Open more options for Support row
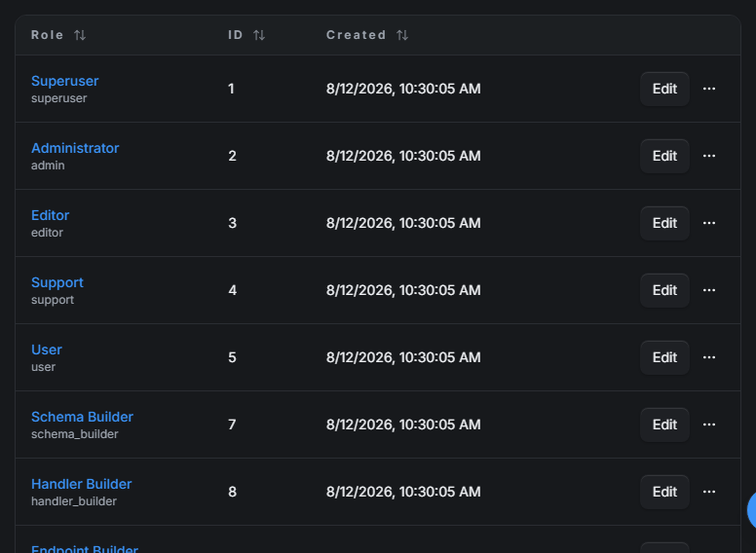Screen dimensions: 756x553 709,290
